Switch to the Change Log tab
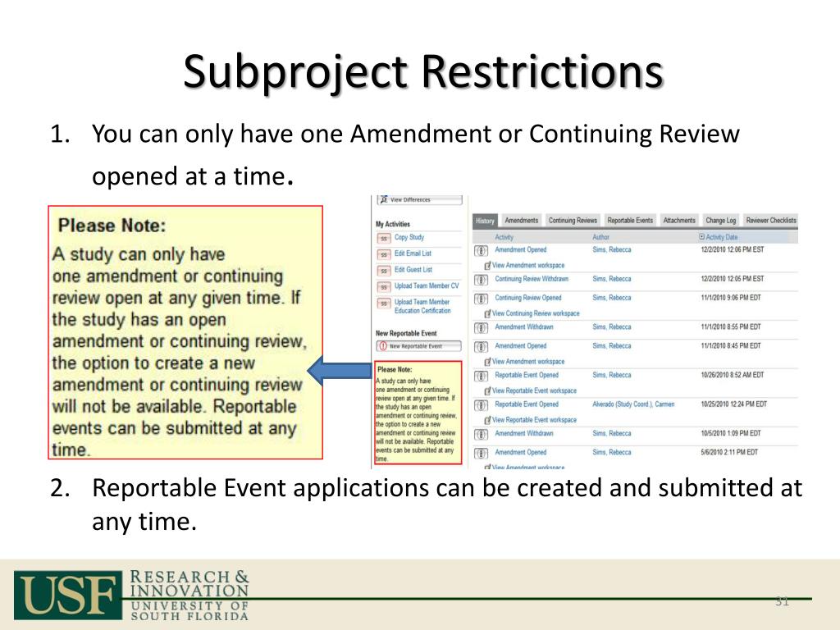Viewport: 840px width, 630px height. point(720,221)
